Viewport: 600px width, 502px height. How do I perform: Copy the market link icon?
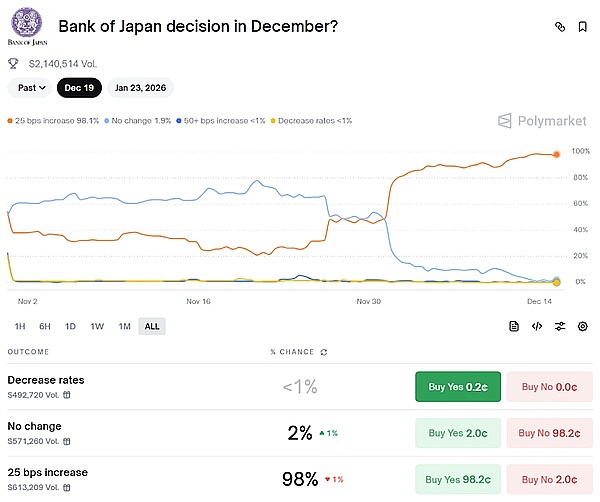(x=559, y=26)
